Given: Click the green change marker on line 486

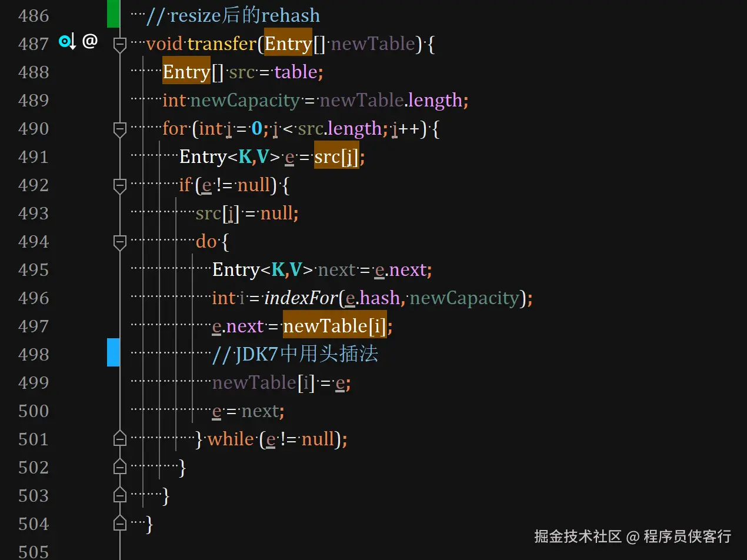Looking at the screenshot, I should (x=113, y=14).
